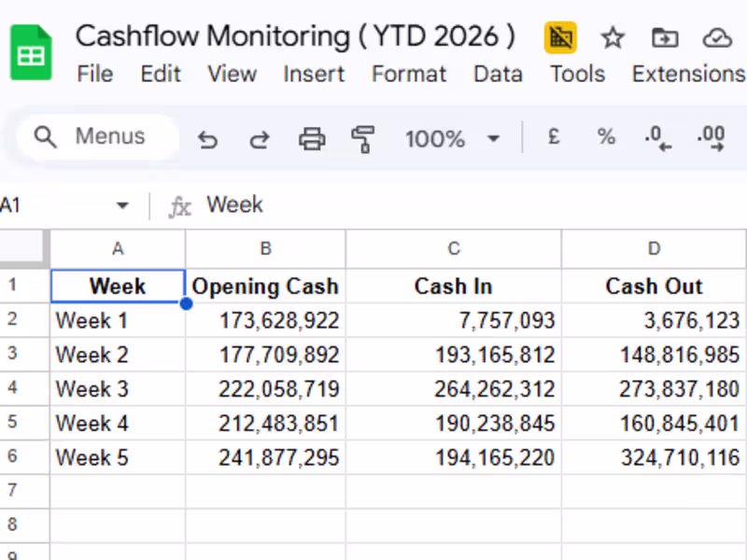Increase decimal places
Viewport: 747px width, 560px height.
(x=711, y=138)
